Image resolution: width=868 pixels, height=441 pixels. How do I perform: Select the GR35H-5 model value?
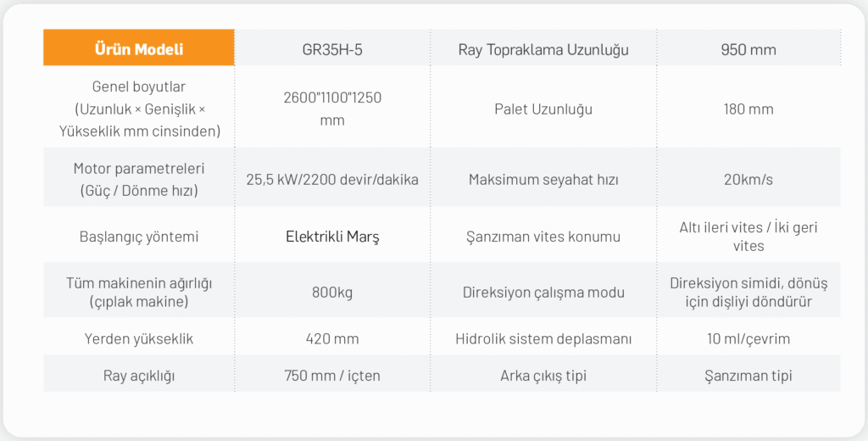(x=332, y=49)
